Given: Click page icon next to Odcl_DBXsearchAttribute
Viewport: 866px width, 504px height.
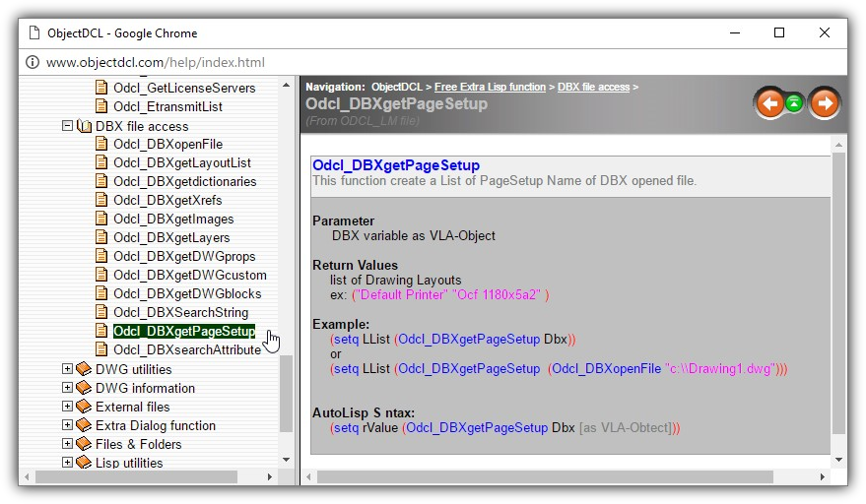Looking at the screenshot, I should (101, 349).
